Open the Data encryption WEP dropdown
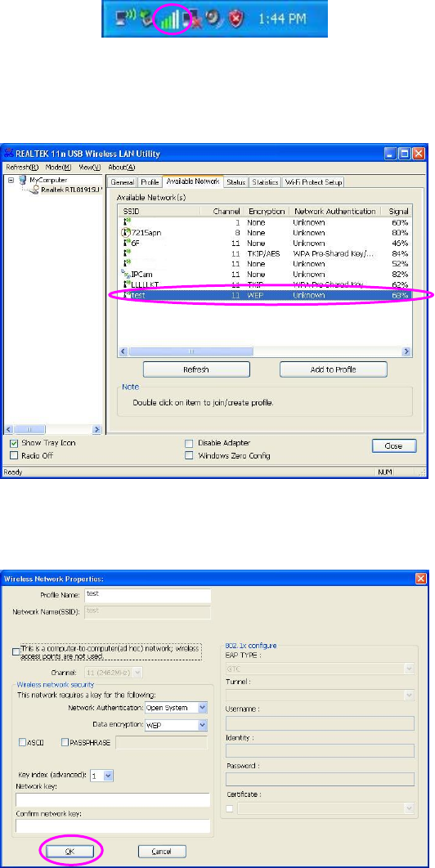 pos(203,725)
